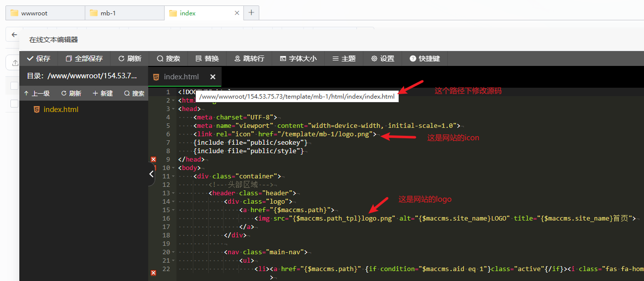Tick the second file list checkbox
644x281 pixels.
[x=14, y=104]
